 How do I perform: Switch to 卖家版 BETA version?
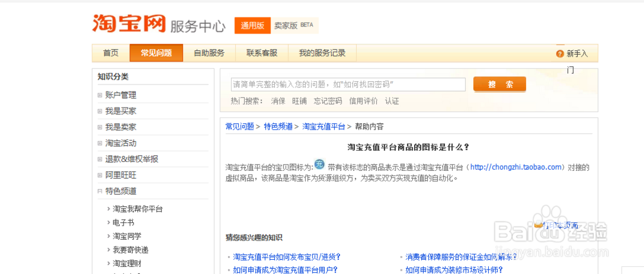(293, 26)
